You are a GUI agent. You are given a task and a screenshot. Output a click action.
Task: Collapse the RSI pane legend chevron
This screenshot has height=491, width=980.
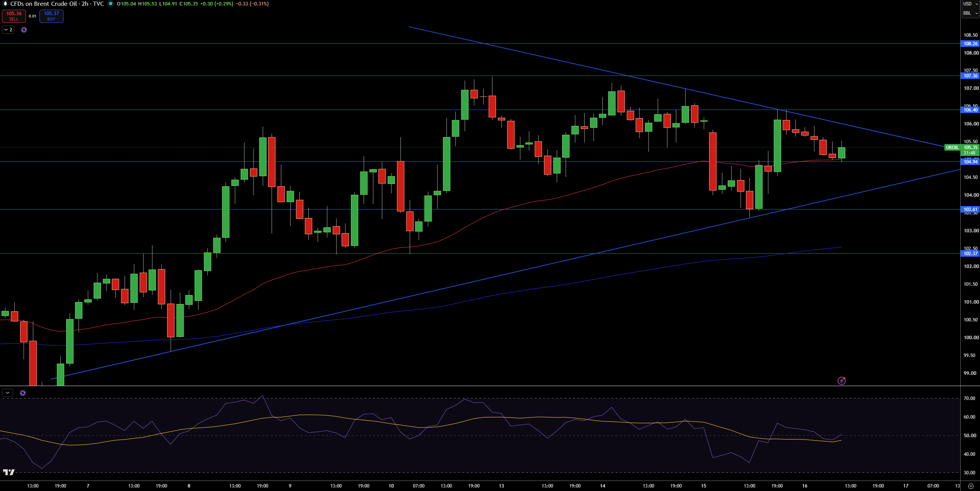(x=7, y=393)
